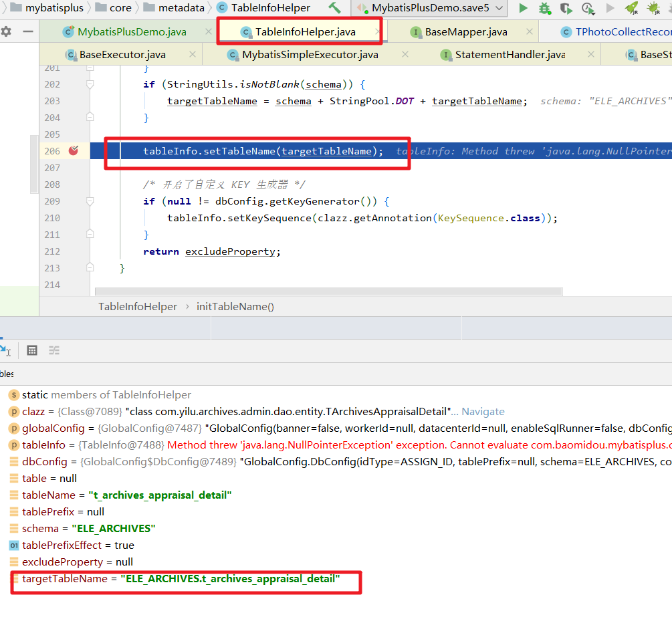Start debugging with the bug icon

[545, 8]
